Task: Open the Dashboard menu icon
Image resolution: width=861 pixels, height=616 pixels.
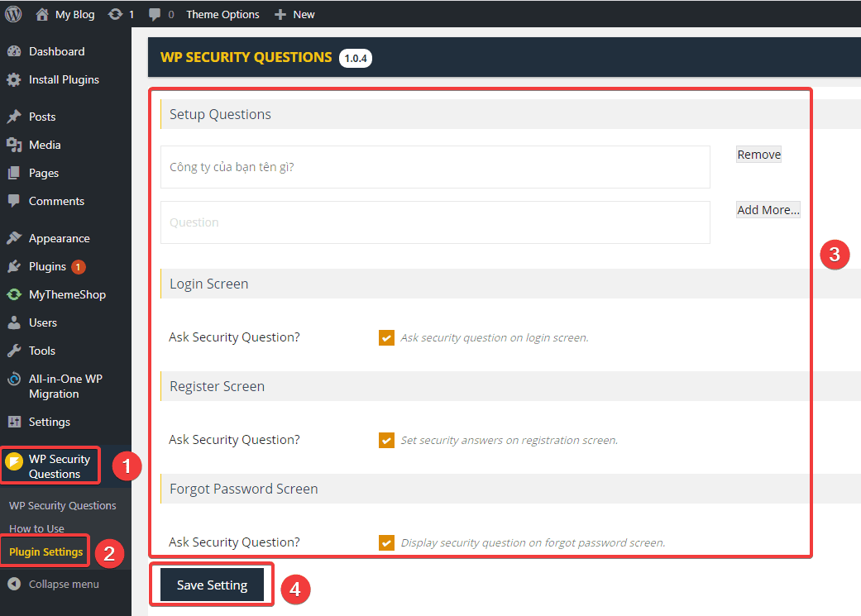Action: click(x=14, y=51)
